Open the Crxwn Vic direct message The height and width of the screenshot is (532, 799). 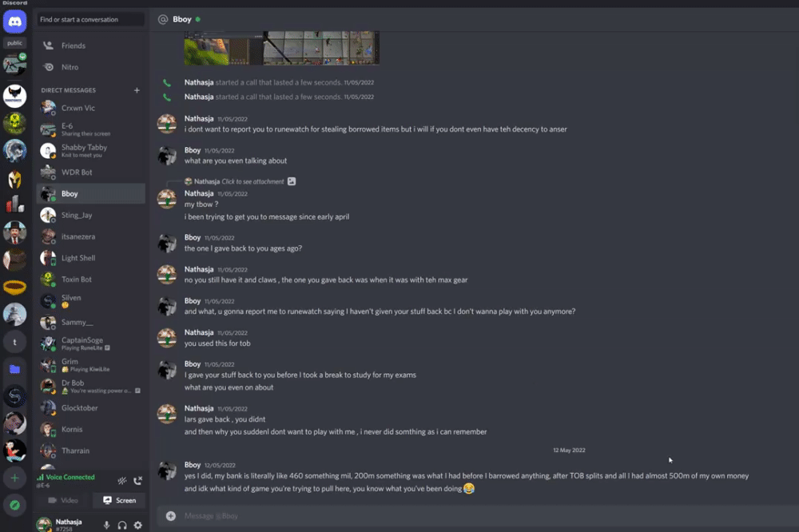(x=91, y=108)
